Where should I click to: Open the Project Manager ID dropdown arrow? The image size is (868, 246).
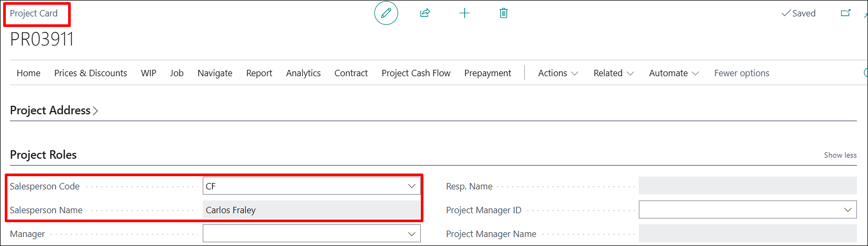(x=848, y=210)
